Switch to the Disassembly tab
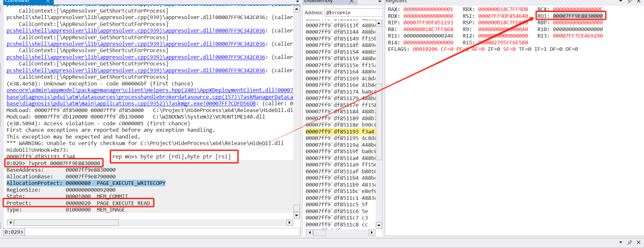 pos(318,2)
